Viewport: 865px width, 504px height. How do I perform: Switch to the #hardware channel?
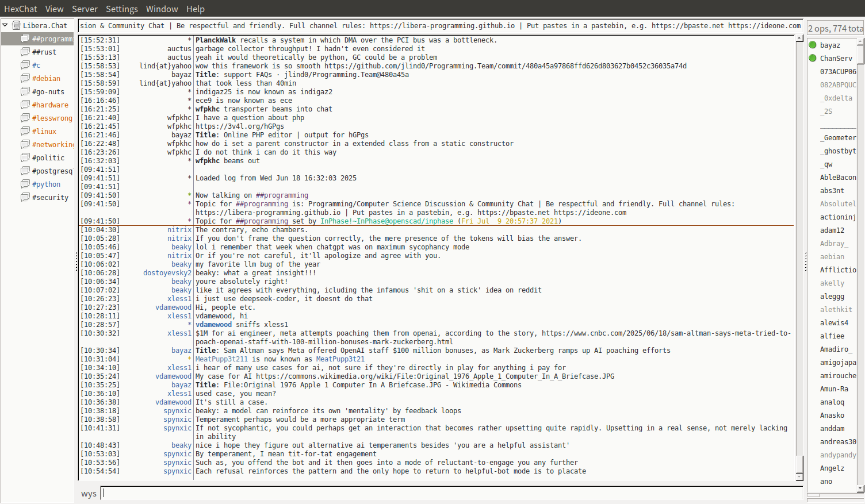pyautogui.click(x=50, y=105)
